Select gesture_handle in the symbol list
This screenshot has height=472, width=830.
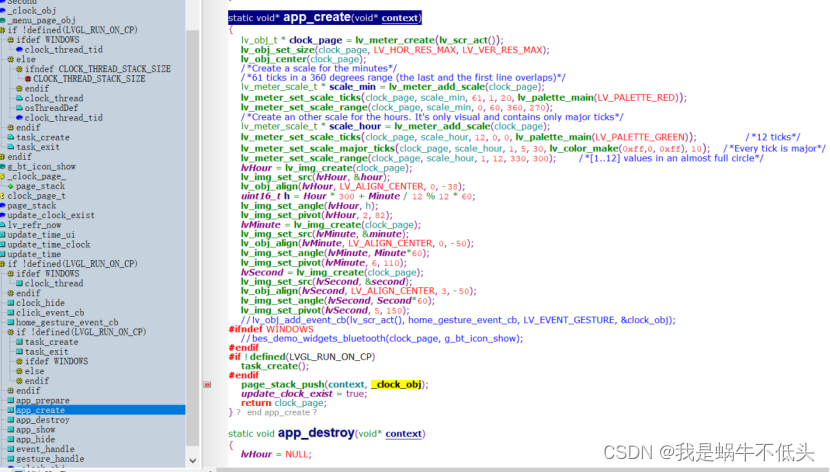(50, 459)
